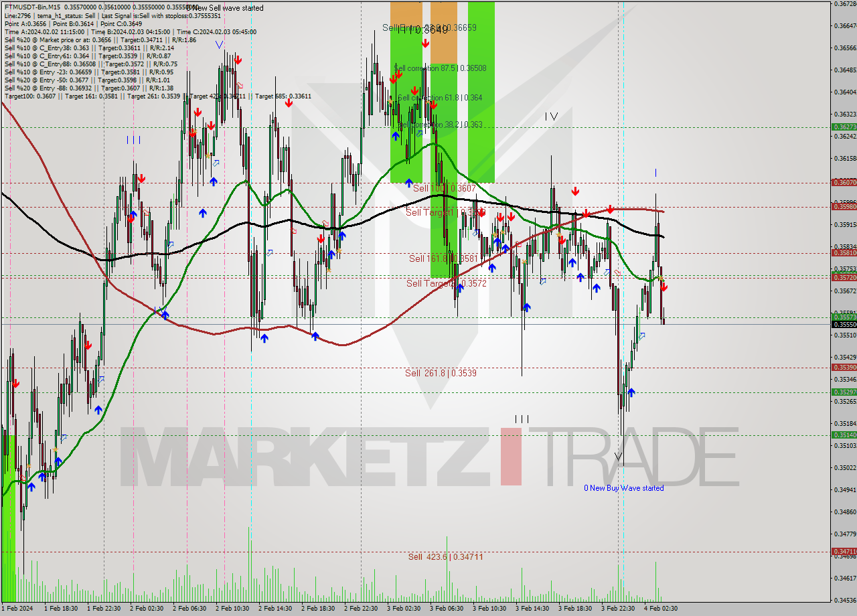Click the '1 Feb 22:30' time axis label
Viewport: 857px width, 616px height.
click(x=103, y=609)
